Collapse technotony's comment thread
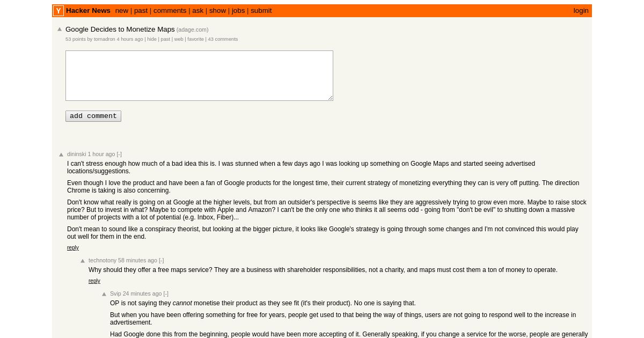 click(162, 260)
